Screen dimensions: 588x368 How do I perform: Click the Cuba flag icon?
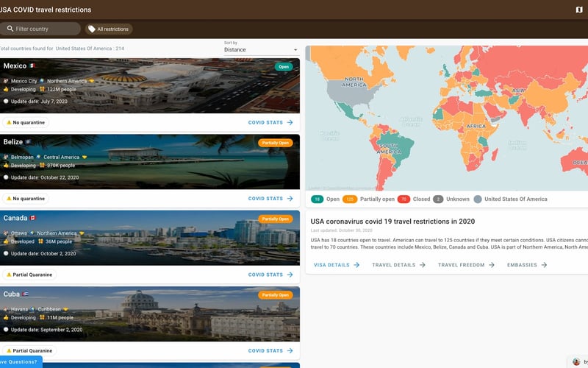point(25,294)
